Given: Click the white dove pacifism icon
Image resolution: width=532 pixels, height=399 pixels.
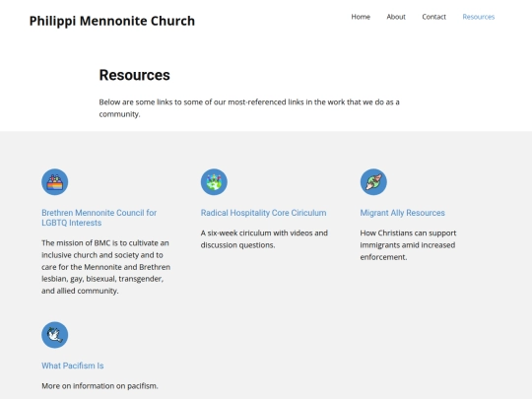Looking at the screenshot, I should point(54,335).
